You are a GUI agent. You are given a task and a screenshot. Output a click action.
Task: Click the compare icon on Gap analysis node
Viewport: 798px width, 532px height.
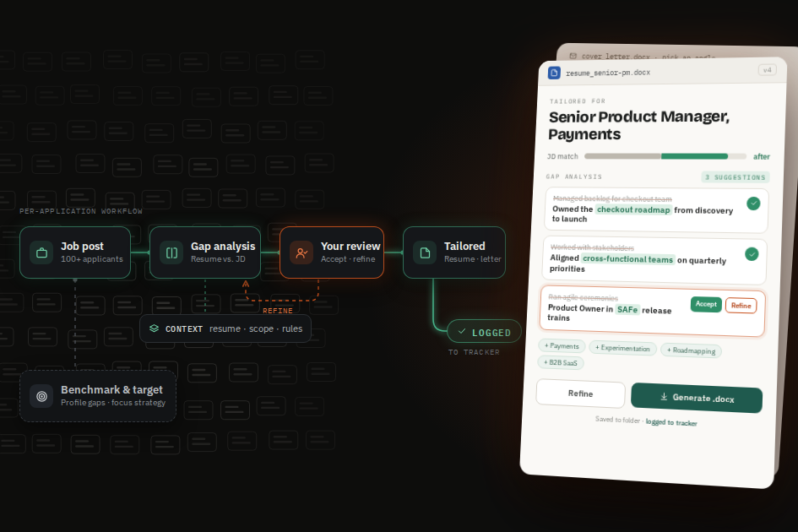(172, 252)
